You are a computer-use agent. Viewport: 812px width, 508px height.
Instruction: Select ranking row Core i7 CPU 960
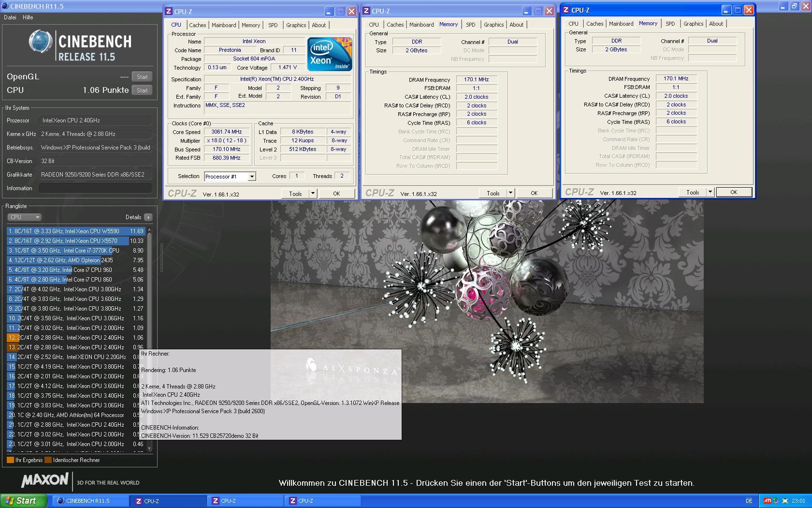pos(76,270)
